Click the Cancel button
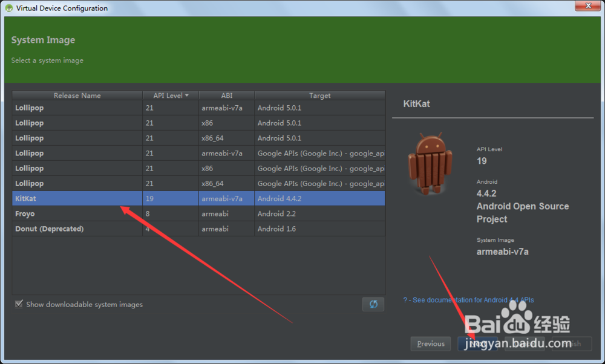 click(x=525, y=343)
